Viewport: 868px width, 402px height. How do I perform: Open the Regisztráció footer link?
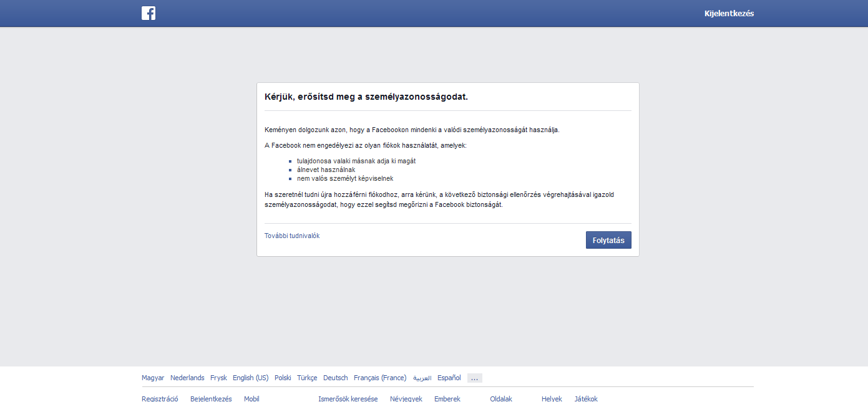(x=160, y=398)
